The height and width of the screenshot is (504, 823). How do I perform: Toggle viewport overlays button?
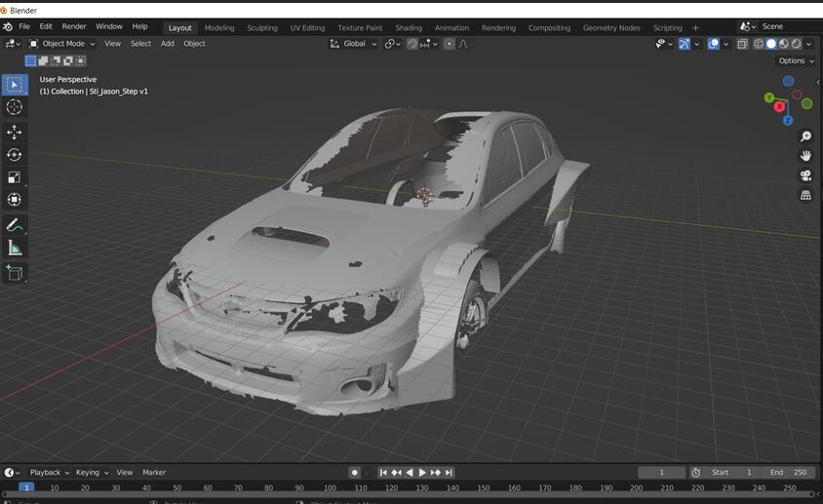click(x=714, y=44)
